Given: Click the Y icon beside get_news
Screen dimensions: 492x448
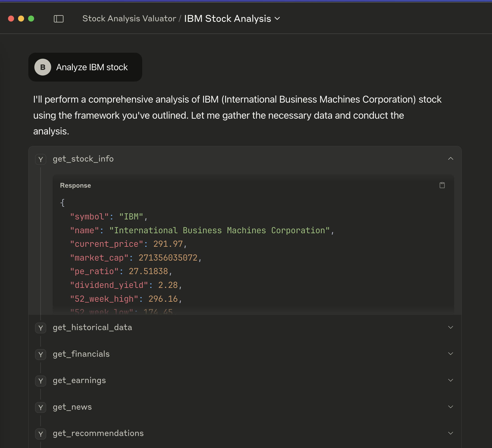Looking at the screenshot, I should [41, 407].
